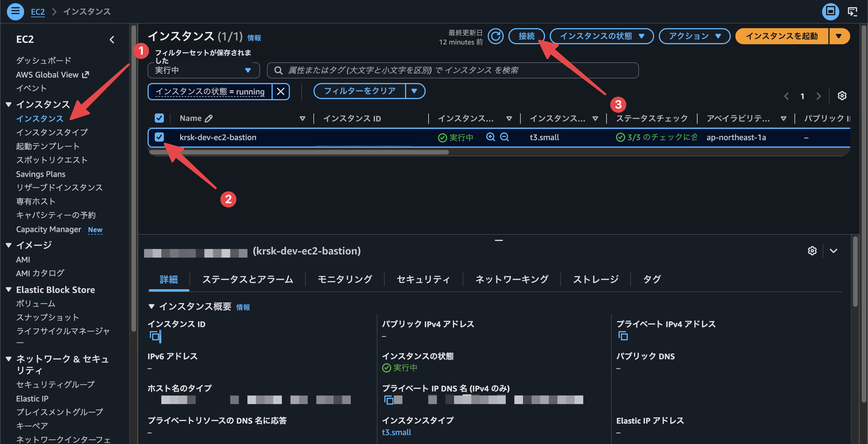Switch to the ステータスとアラーム tab

tap(248, 279)
